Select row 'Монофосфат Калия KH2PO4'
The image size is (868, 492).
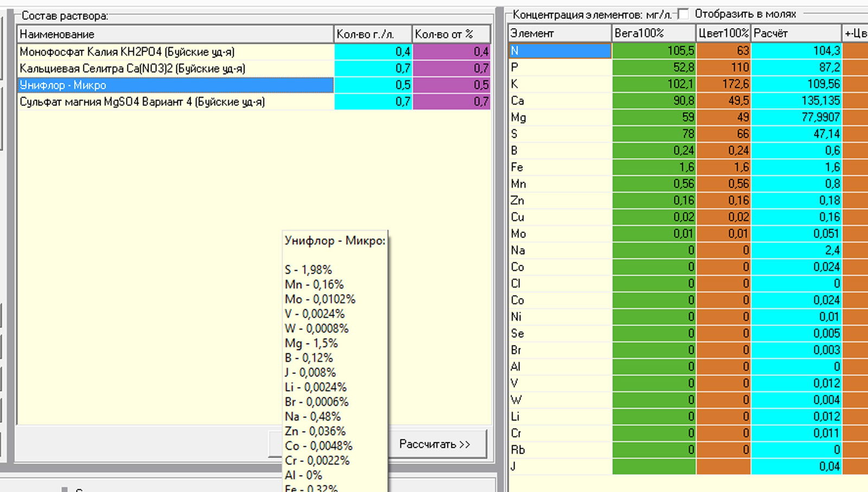tap(176, 52)
